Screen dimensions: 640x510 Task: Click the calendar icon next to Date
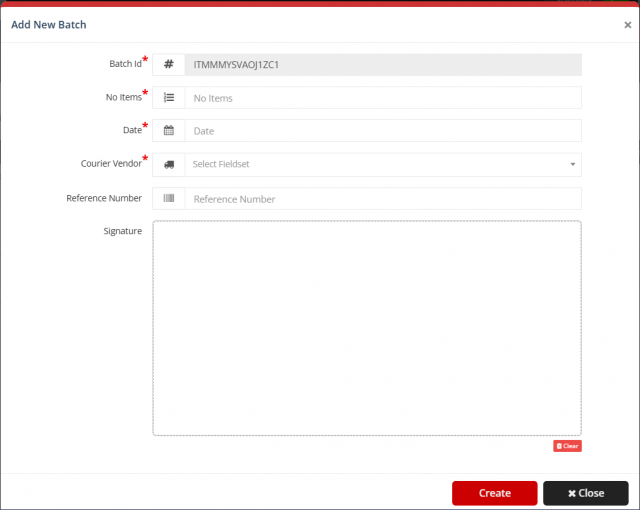click(168, 131)
